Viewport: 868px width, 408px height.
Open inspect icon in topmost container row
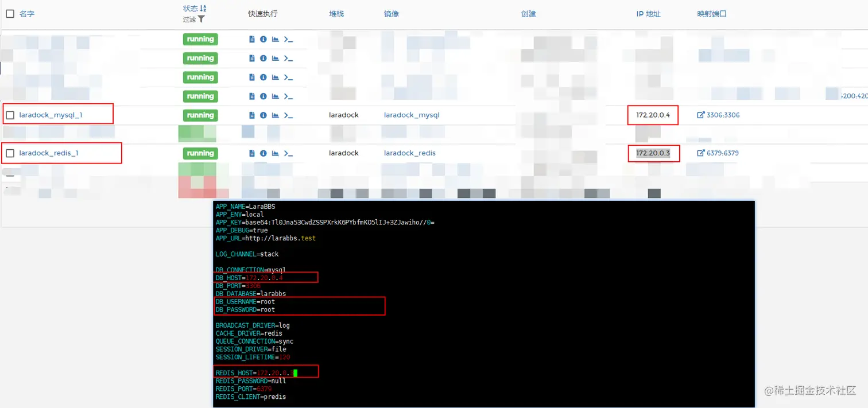263,40
